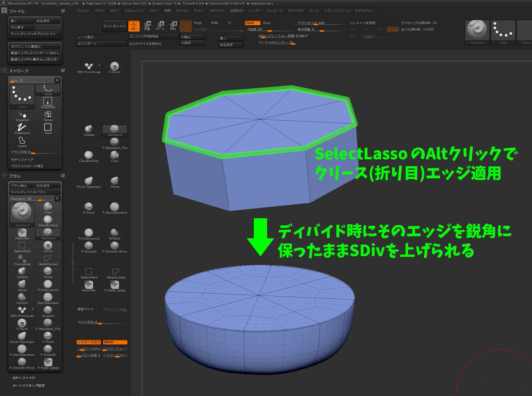Select IMM Primitives on the middle shelf
This screenshot has height=396, width=532.
pyautogui.click(x=89, y=67)
